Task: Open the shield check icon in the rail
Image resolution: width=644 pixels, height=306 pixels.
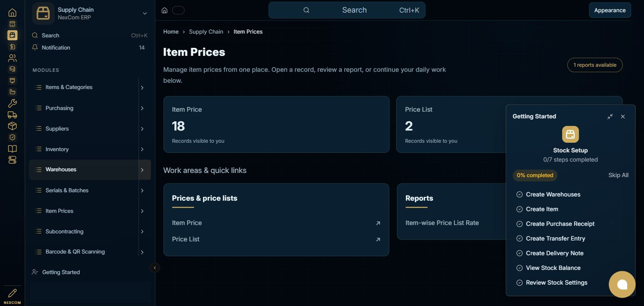Action: (x=12, y=137)
